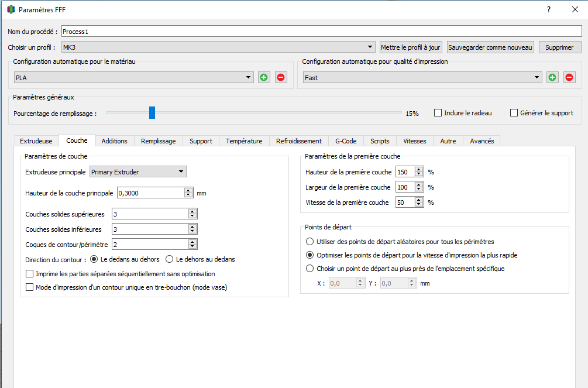The height and width of the screenshot is (388, 588).
Task: Increase Couches solides supérieures with up arrow
Action: [x=192, y=211]
